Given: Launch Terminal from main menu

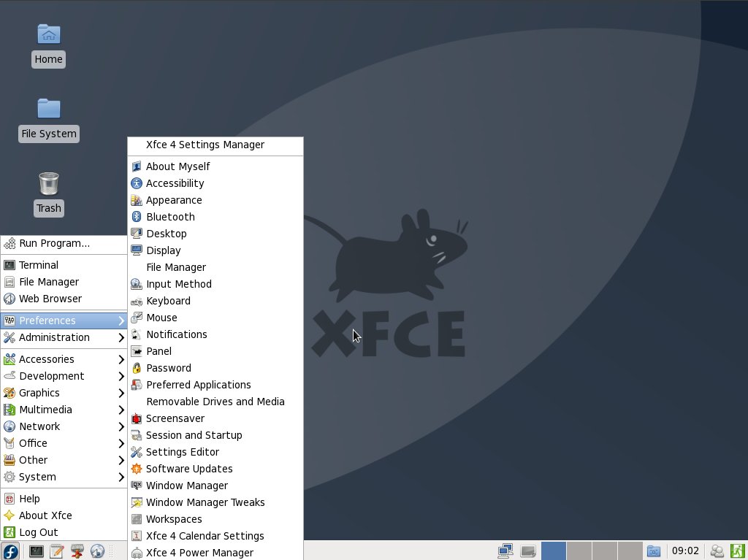Looking at the screenshot, I should (x=64, y=265).
